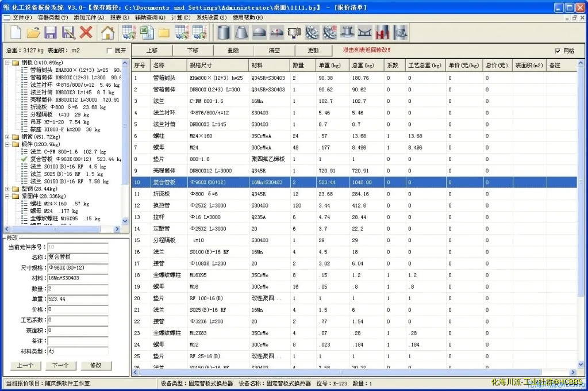The height and width of the screenshot is (391, 588).
Task: Click the 下移 button
Action: click(193, 50)
